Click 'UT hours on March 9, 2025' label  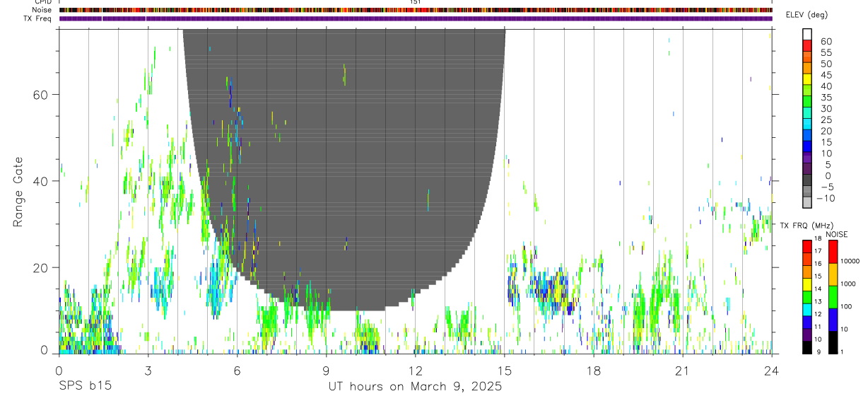(415, 386)
